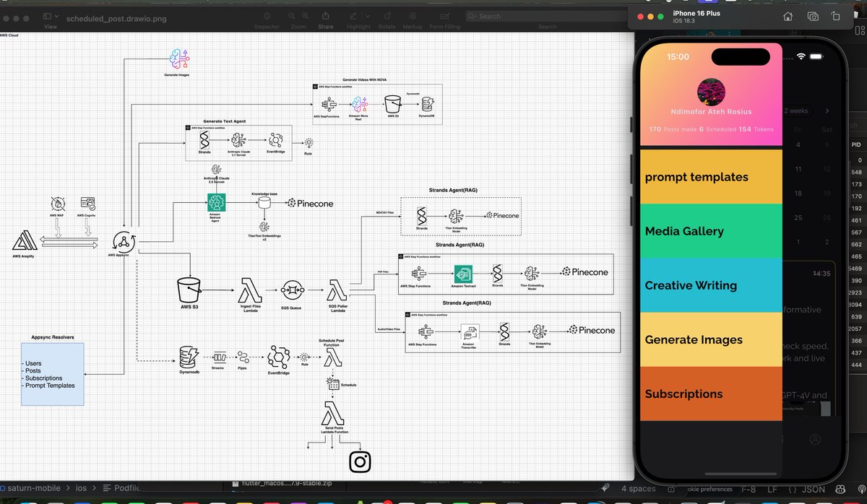867x504 pixels.
Task: Click the ios breadcrumb segment
Action: click(80, 487)
